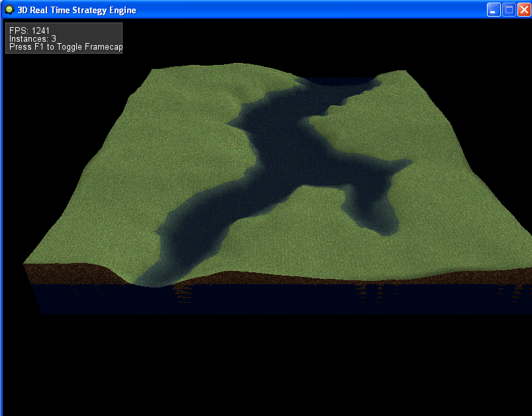Click the application icon in the title bar

[x=9, y=10]
